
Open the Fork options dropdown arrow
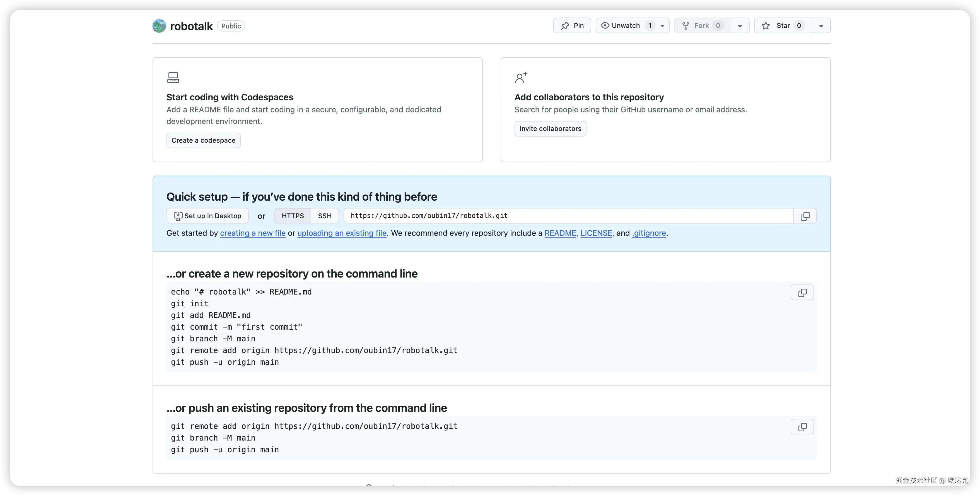click(740, 26)
